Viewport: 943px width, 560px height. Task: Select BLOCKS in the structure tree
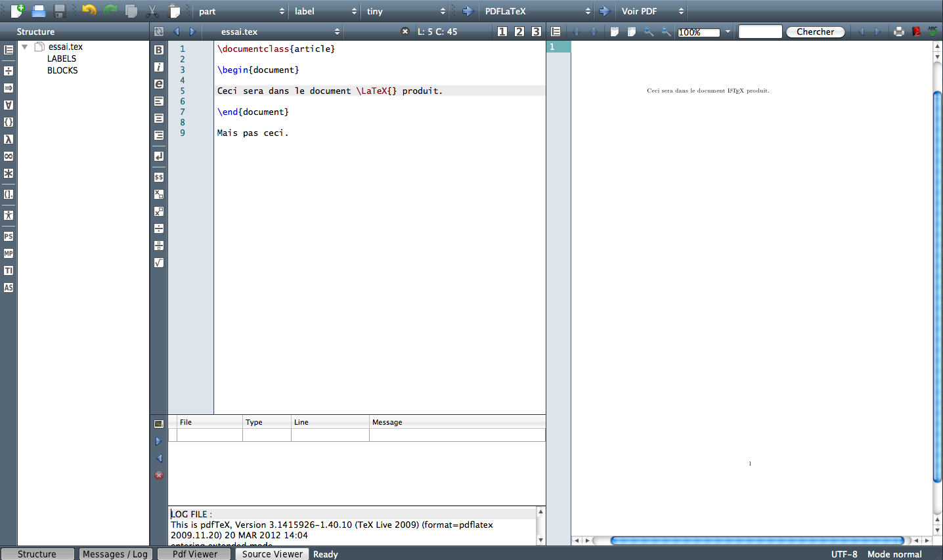point(62,70)
